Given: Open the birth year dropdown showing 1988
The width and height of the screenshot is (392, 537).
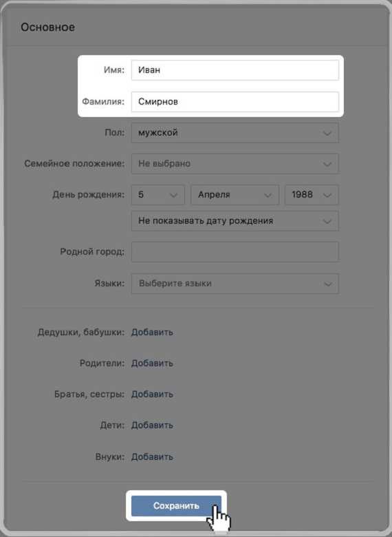Looking at the screenshot, I should (312, 195).
